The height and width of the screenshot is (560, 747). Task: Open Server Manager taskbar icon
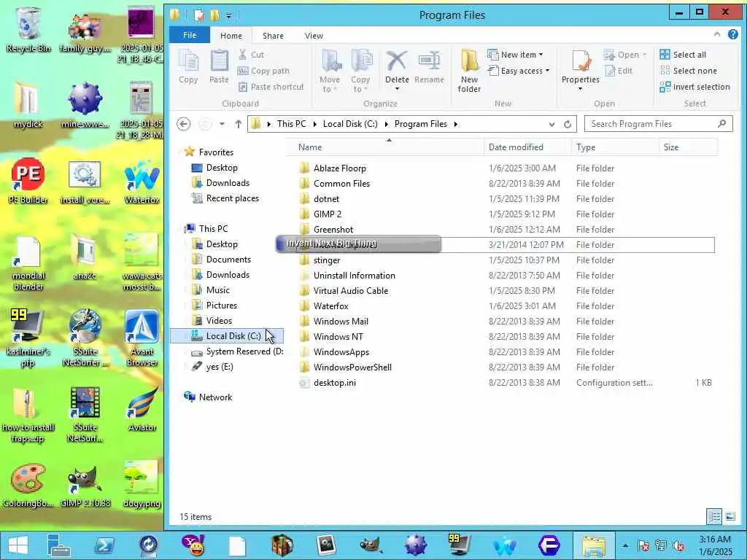pyautogui.click(x=58, y=545)
